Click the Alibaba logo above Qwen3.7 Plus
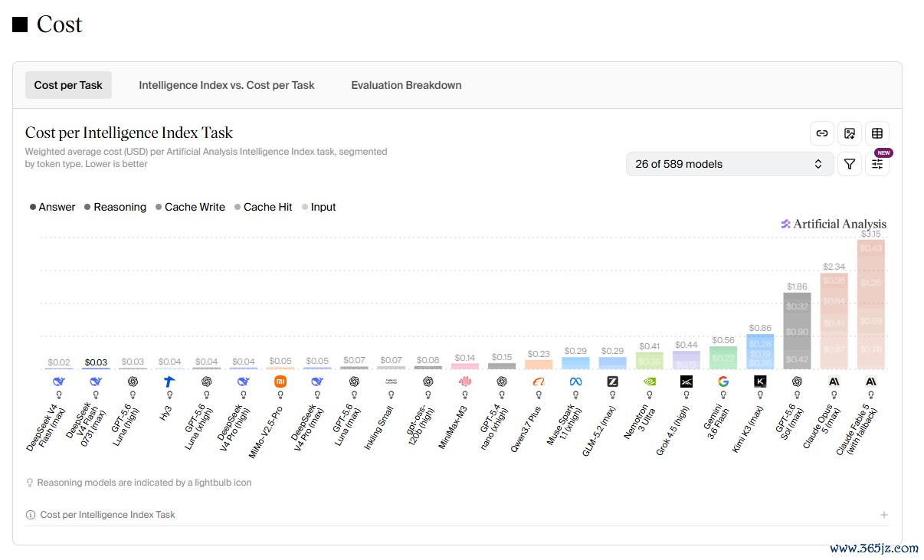This screenshot has height=560, width=924. pyautogui.click(x=539, y=382)
